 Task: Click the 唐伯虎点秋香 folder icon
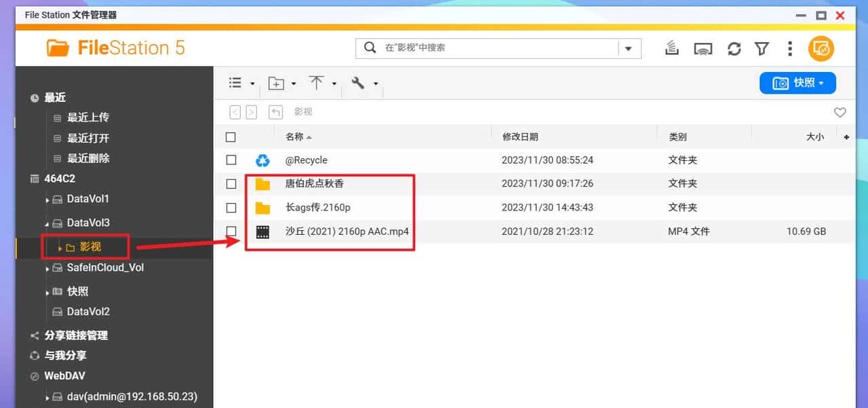[x=262, y=184]
